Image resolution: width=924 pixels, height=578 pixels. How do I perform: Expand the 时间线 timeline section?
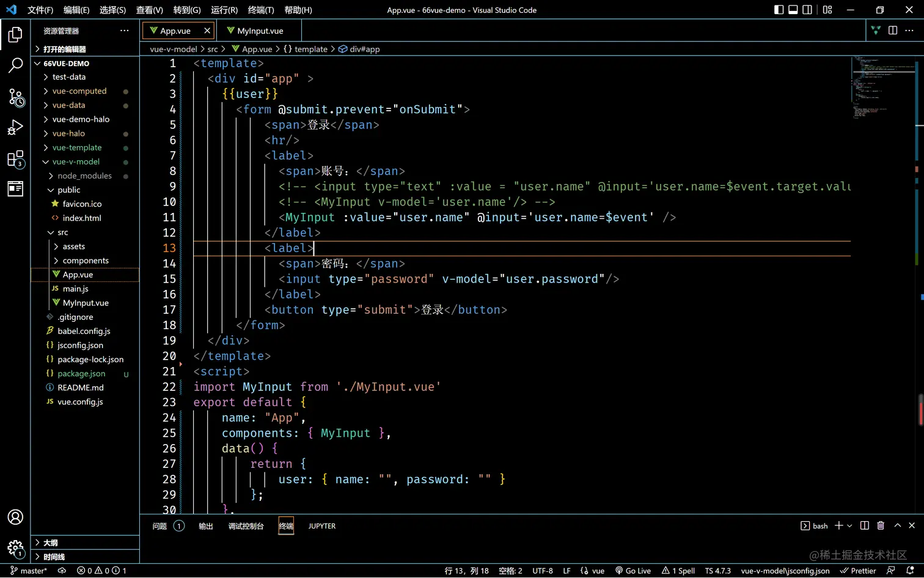pyautogui.click(x=85, y=557)
